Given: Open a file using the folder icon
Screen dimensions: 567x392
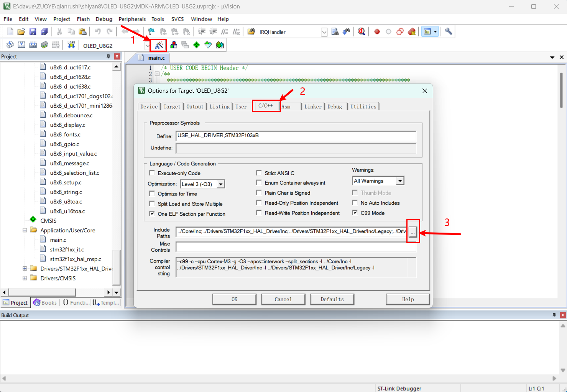Looking at the screenshot, I should pos(21,32).
